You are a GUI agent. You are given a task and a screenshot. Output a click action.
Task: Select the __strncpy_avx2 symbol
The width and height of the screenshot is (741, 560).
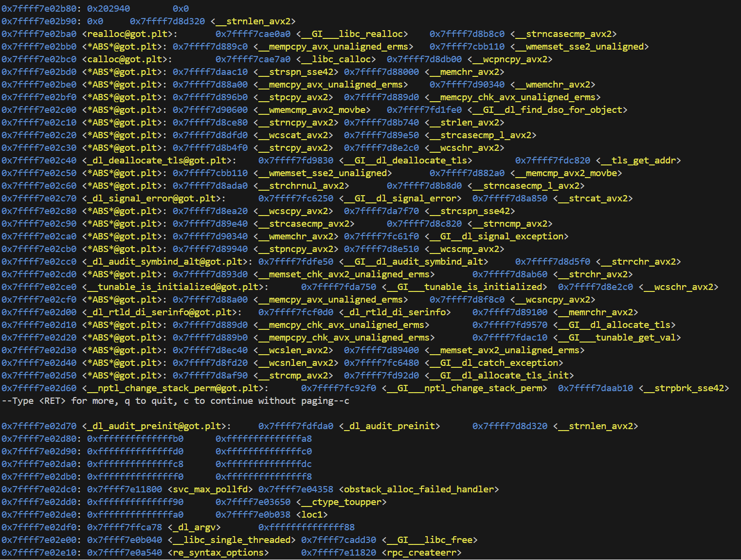[x=296, y=123]
